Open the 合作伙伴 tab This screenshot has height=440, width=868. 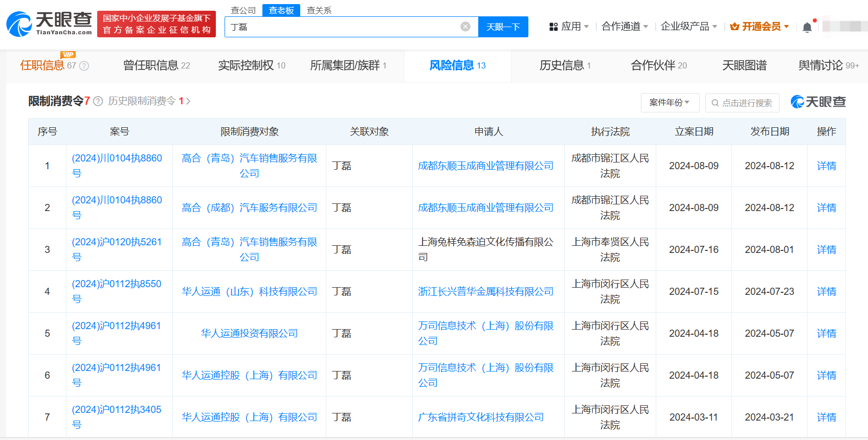coord(658,65)
